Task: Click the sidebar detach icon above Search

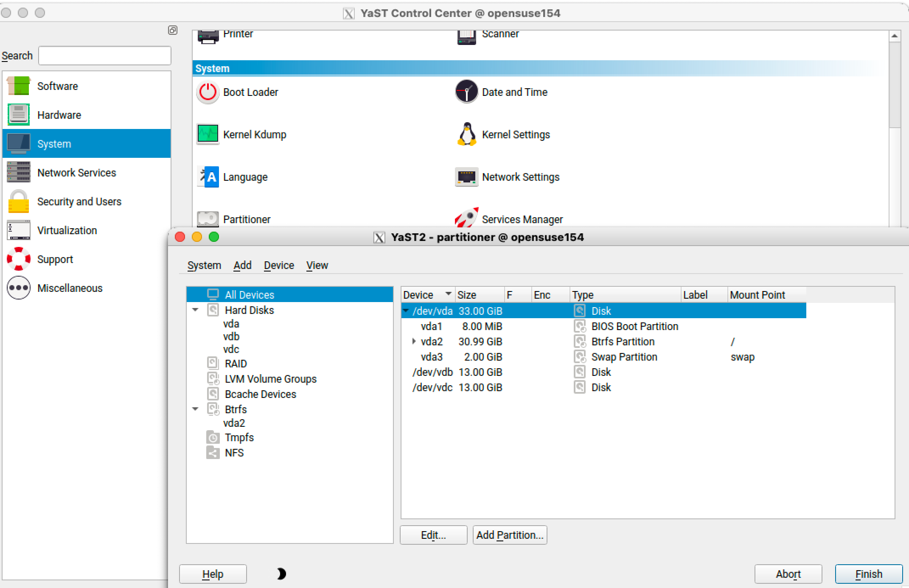Action: [173, 30]
